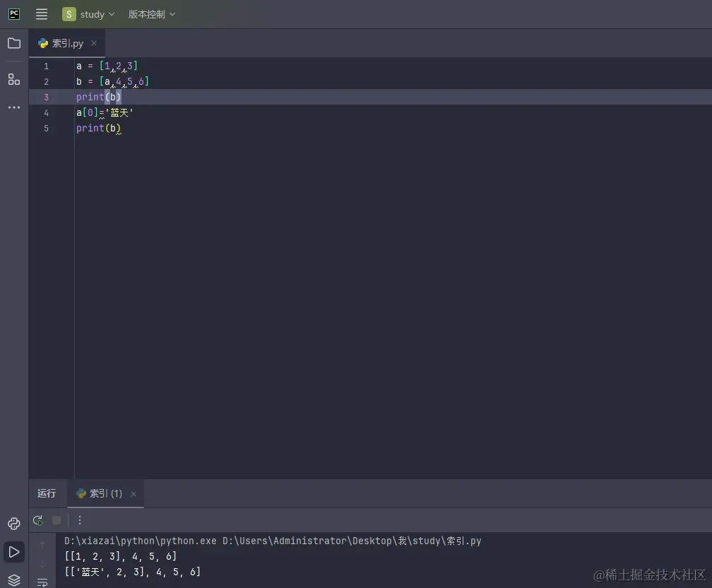
Task: Open the Project folder tool window
Action: coord(14,43)
